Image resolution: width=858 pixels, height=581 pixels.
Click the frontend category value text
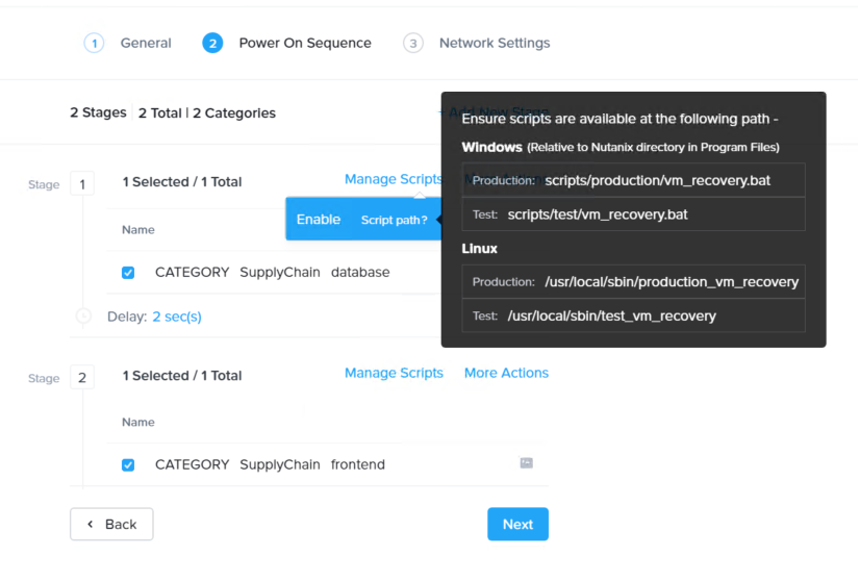358,465
